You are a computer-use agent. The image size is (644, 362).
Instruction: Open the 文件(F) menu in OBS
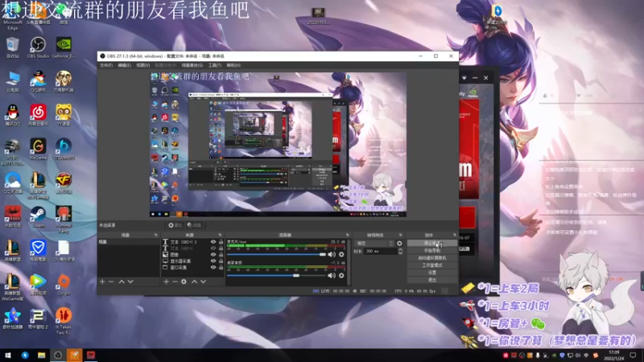[106, 65]
